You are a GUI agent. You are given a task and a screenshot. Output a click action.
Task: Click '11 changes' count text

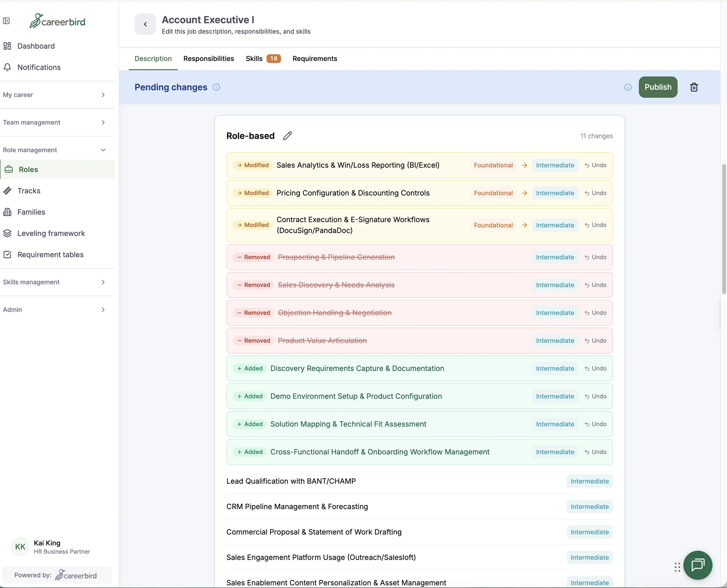coord(597,136)
